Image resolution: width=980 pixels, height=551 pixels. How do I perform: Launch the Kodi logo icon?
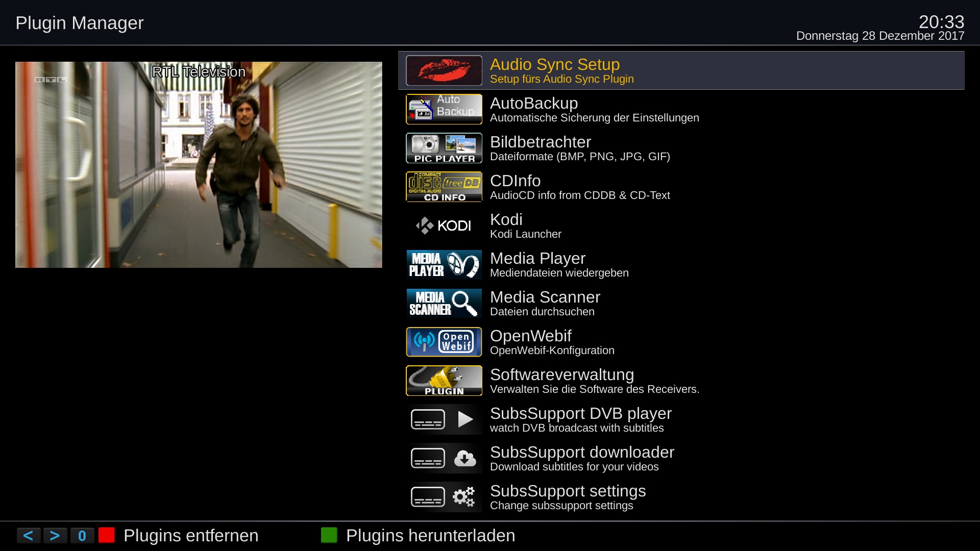click(x=444, y=226)
